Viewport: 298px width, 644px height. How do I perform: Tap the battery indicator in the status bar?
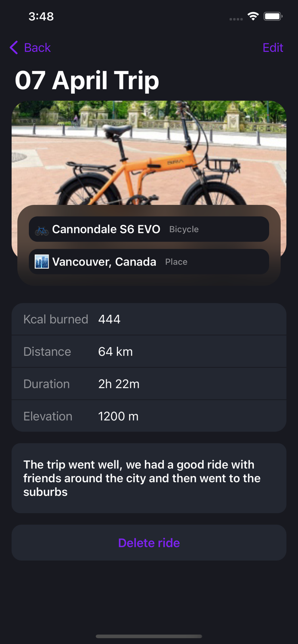point(273,16)
